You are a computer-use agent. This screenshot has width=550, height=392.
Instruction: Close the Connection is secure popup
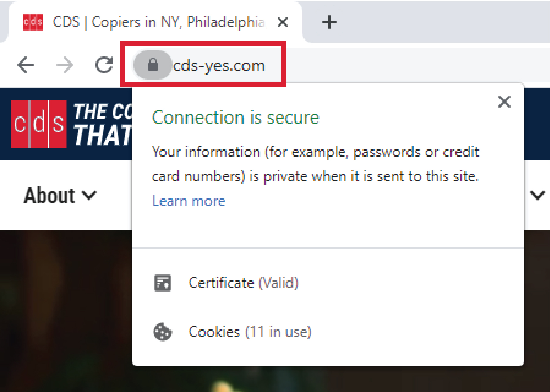504,102
